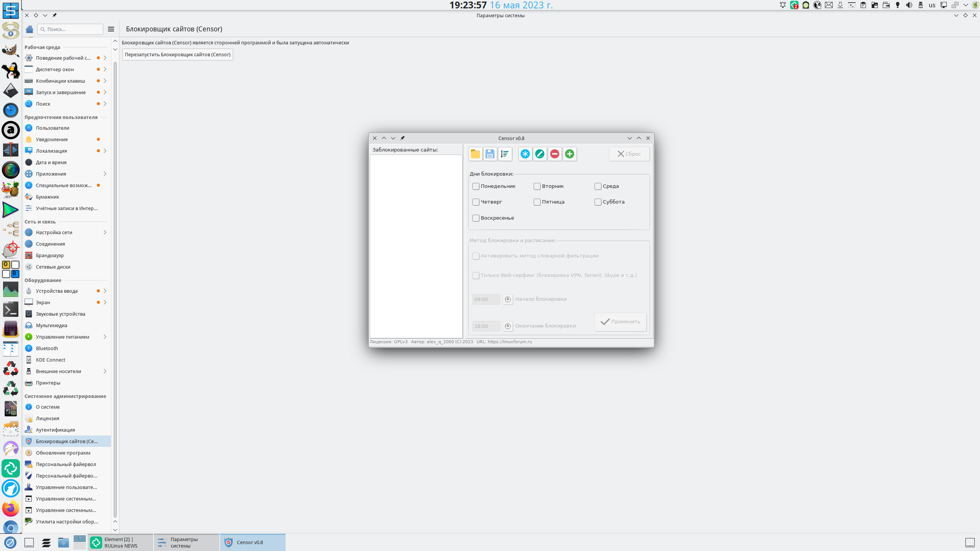Viewport: 980px width, 551px height.
Task: Switch to Element taskbar entry
Action: tap(121, 542)
